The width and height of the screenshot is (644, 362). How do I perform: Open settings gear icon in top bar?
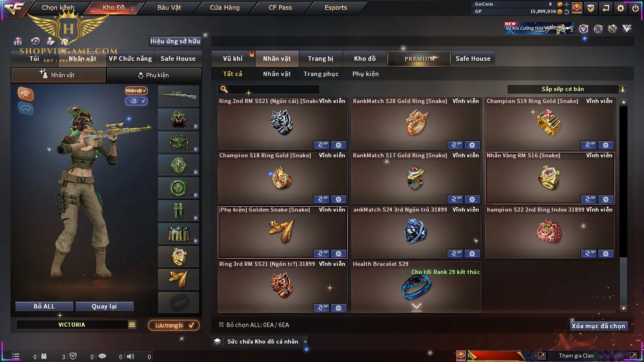(621, 8)
